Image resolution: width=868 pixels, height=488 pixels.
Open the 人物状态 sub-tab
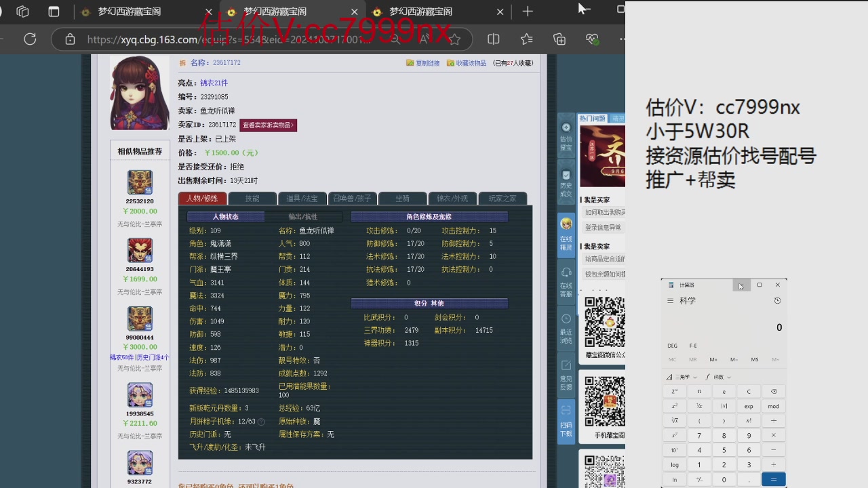[x=226, y=217]
